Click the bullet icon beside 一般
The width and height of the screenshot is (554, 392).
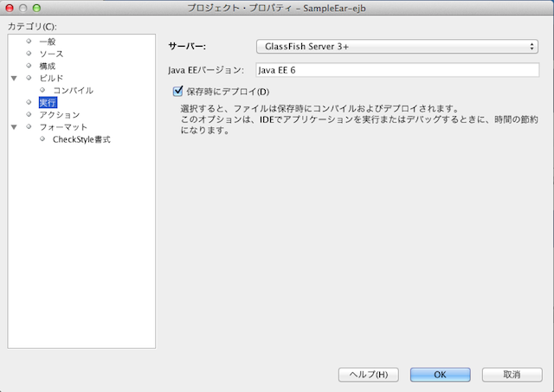point(29,42)
